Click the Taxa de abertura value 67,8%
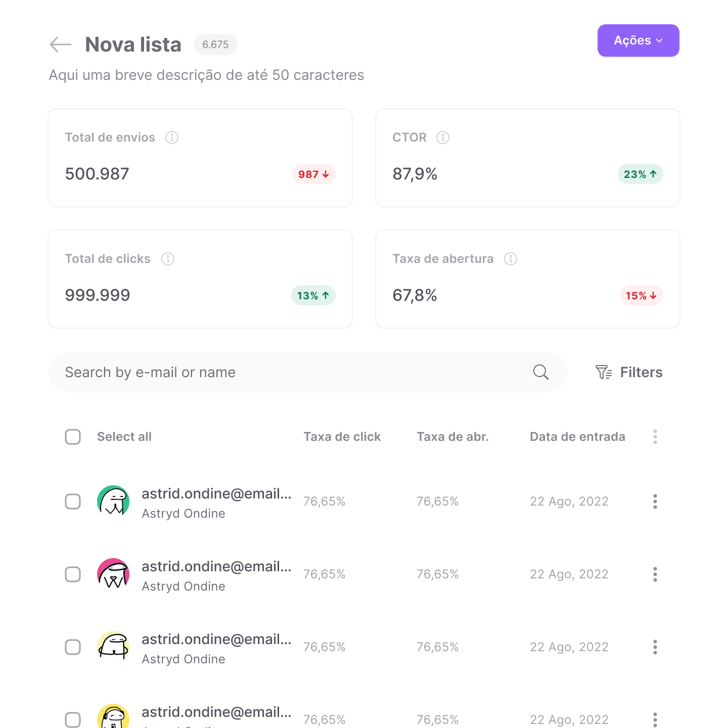Image resolution: width=728 pixels, height=728 pixels. (x=415, y=295)
